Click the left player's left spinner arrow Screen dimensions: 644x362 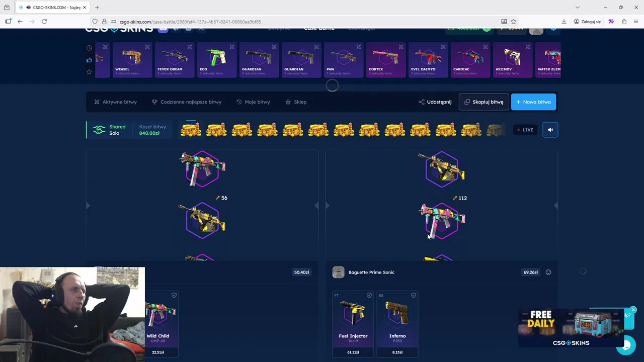[88, 205]
